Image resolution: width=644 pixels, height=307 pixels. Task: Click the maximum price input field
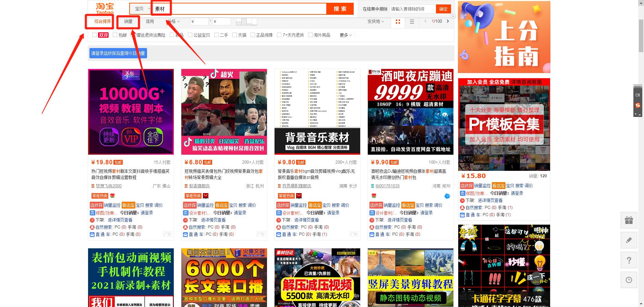click(x=221, y=21)
